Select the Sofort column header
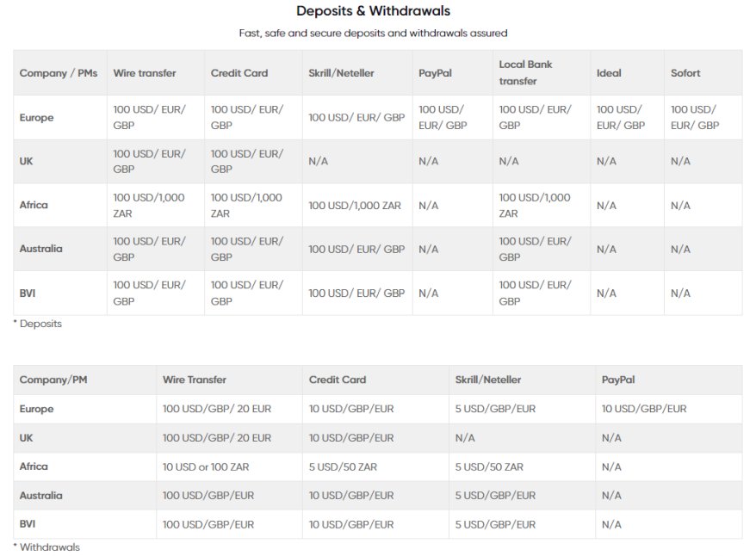The image size is (756, 556). click(685, 73)
